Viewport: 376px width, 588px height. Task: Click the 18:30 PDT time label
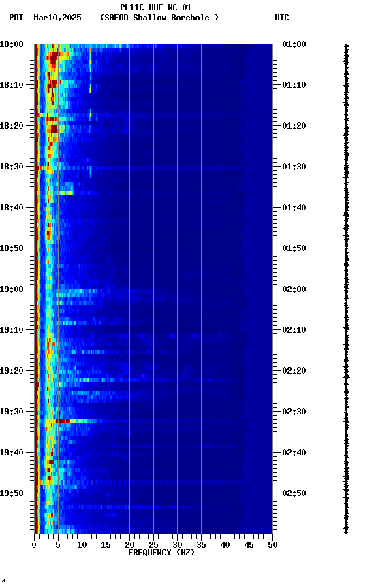(12, 167)
